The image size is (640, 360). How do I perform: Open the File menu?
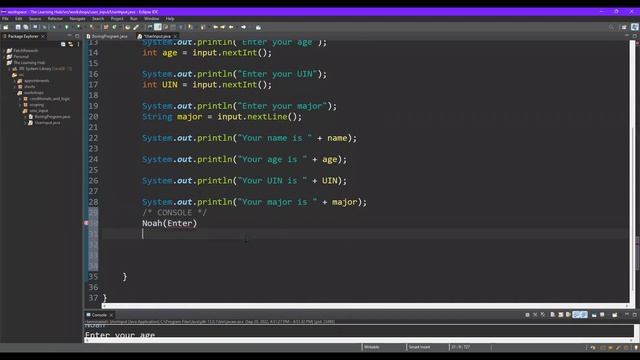point(5,19)
